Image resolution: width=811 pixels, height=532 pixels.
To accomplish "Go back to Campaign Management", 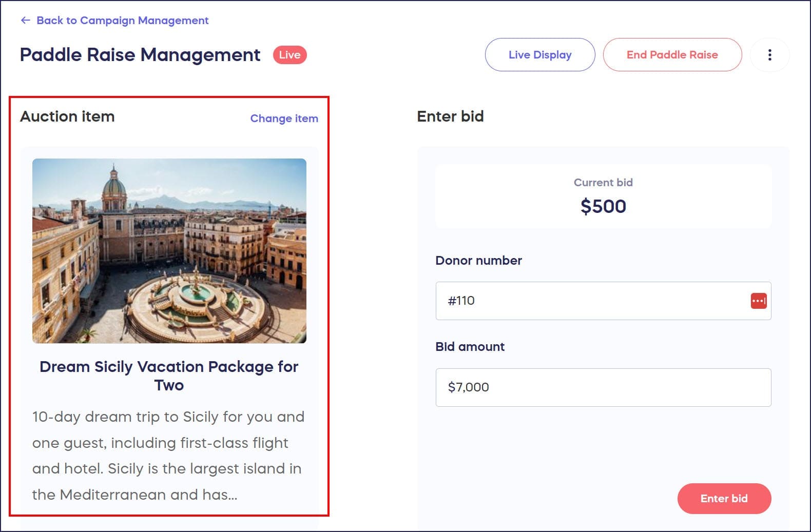I will 122,21.
